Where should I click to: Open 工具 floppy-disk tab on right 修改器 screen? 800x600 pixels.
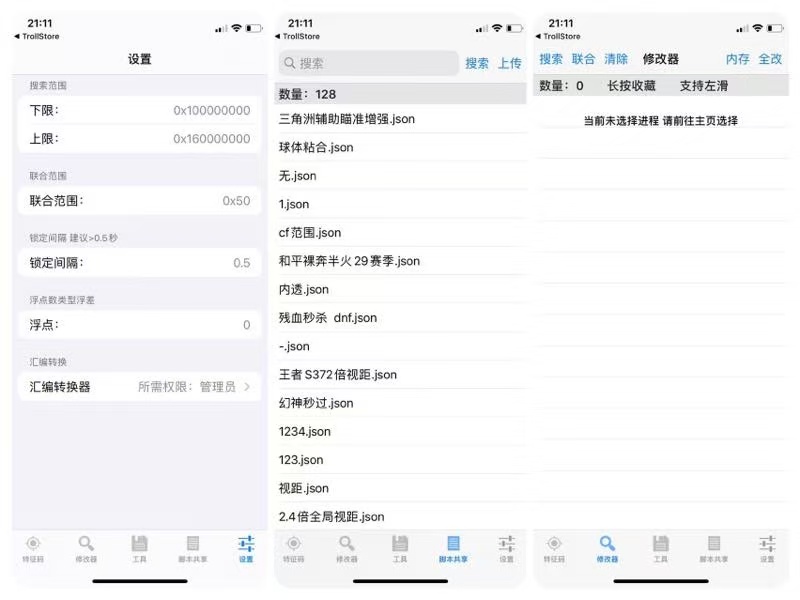point(661,548)
